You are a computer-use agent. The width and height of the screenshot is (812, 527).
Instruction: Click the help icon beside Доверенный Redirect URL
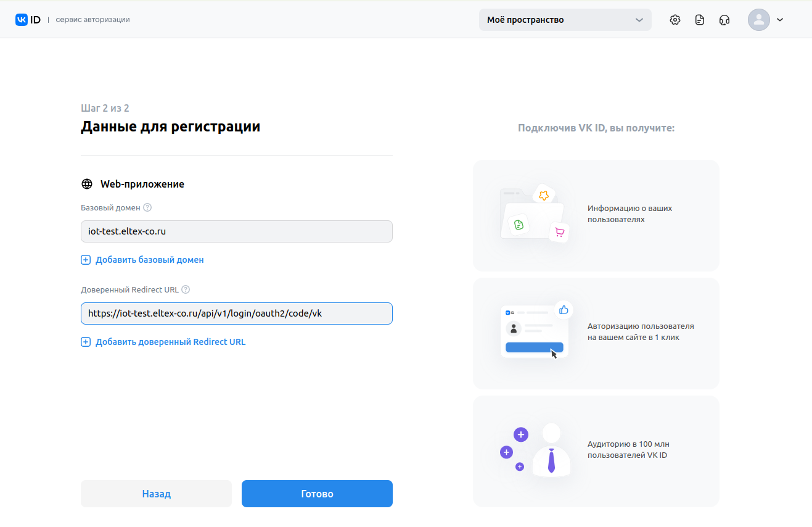pos(186,289)
